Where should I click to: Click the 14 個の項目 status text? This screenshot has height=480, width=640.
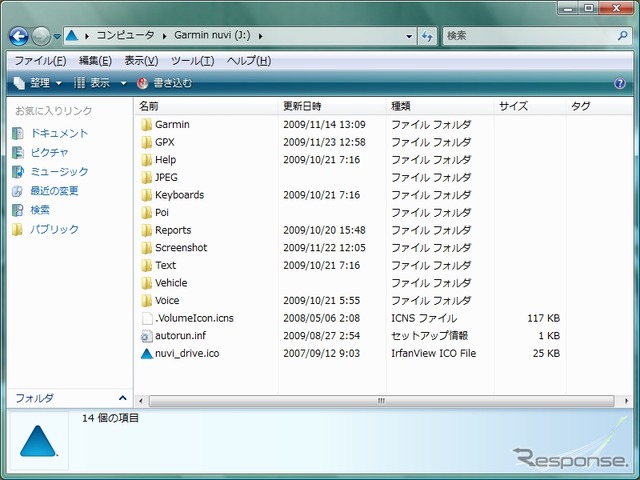[110, 418]
